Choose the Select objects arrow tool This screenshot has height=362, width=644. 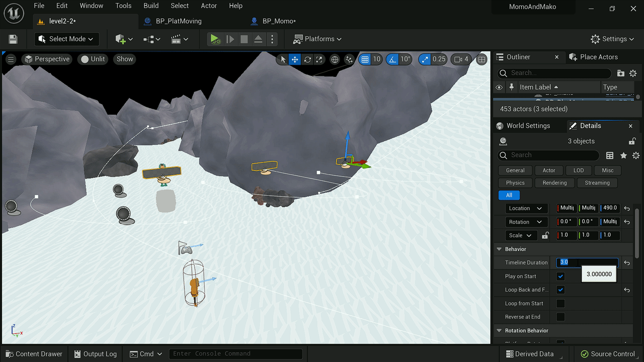click(283, 59)
